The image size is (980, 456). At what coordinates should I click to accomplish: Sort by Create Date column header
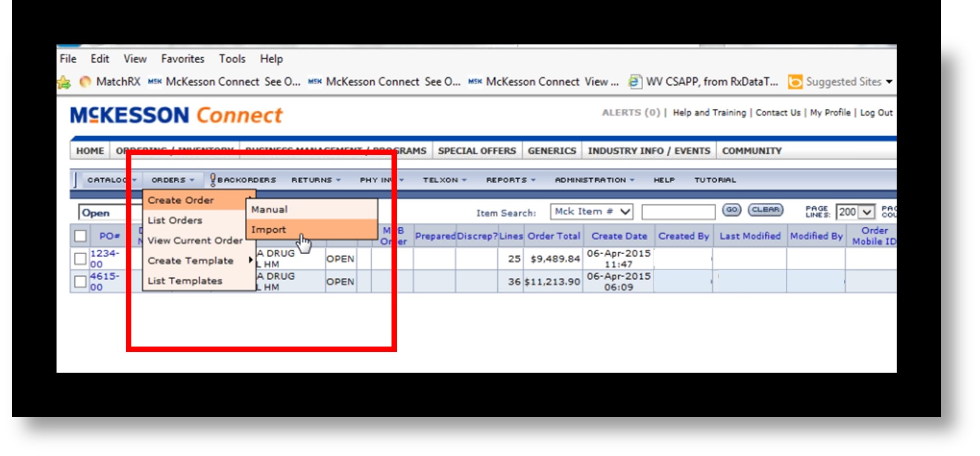(619, 236)
